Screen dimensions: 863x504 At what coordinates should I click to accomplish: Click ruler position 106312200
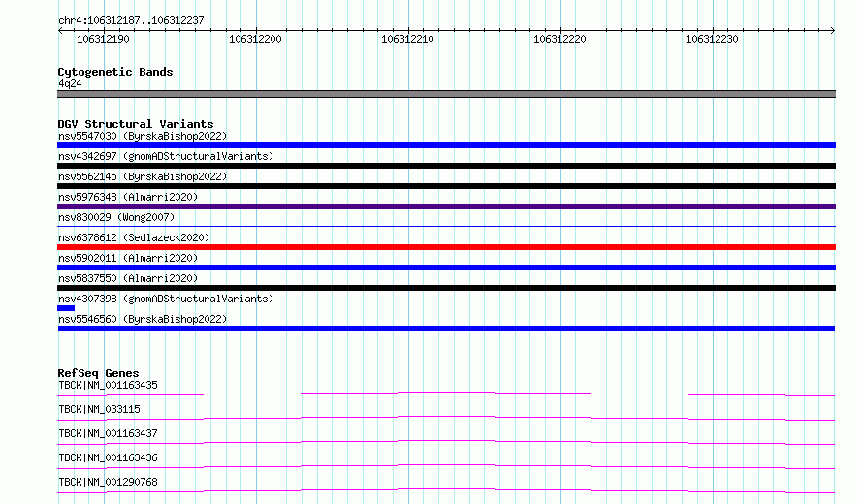tap(255, 39)
